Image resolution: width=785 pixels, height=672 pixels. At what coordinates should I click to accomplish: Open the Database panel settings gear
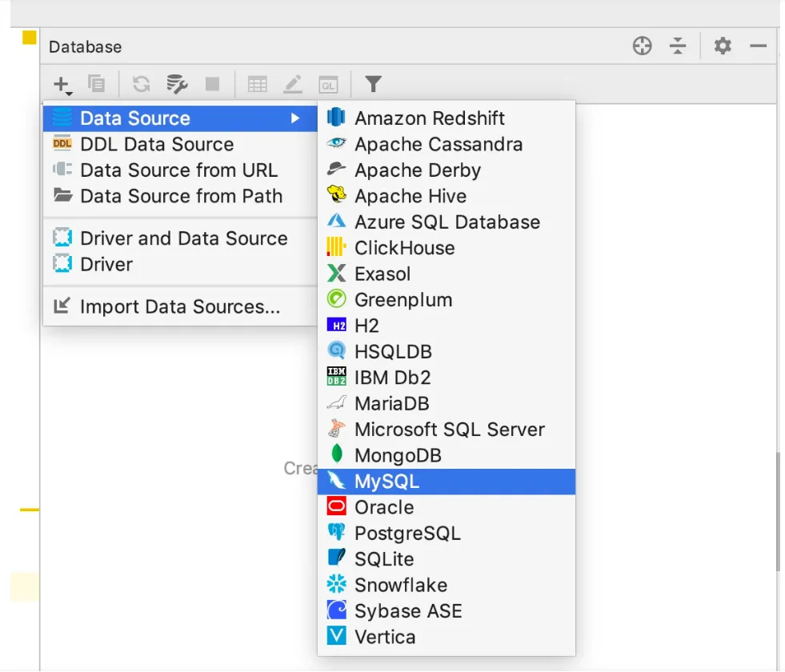click(x=723, y=46)
